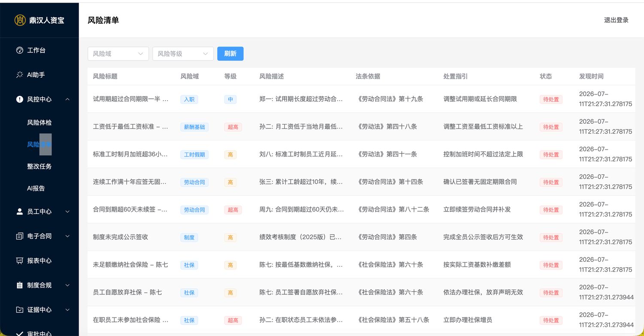Click the 风险域 column header

[x=189, y=76]
